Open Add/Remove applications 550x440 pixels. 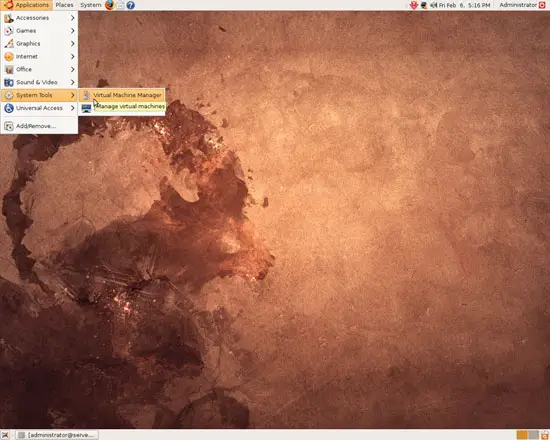(39, 126)
